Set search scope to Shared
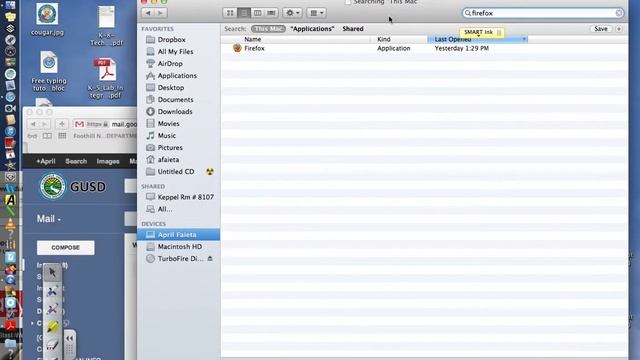 point(353,29)
